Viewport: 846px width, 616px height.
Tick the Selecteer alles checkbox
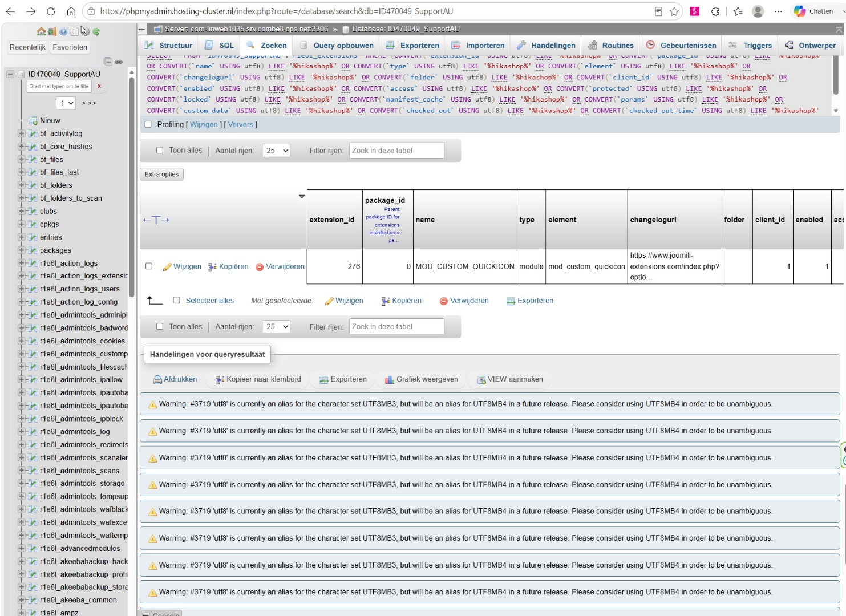[177, 301]
